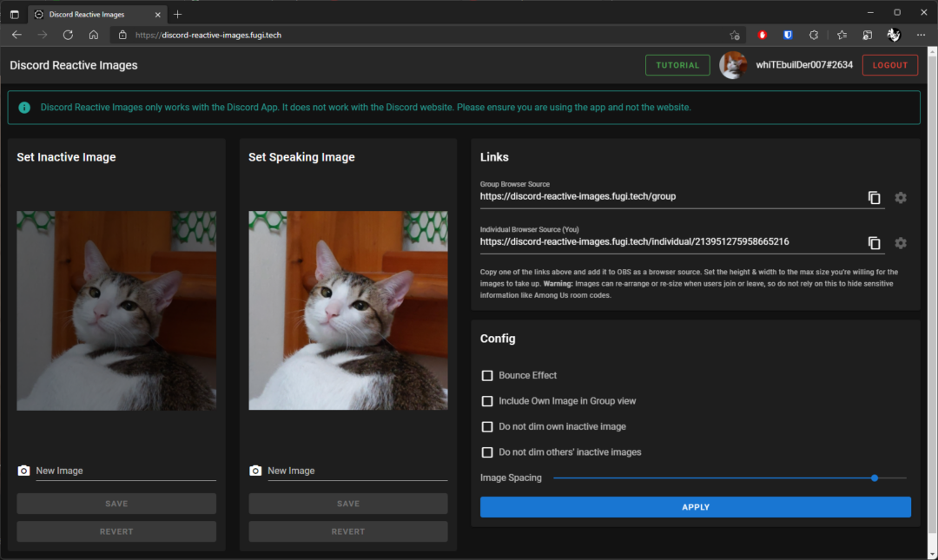Open a new browser tab

click(x=178, y=15)
